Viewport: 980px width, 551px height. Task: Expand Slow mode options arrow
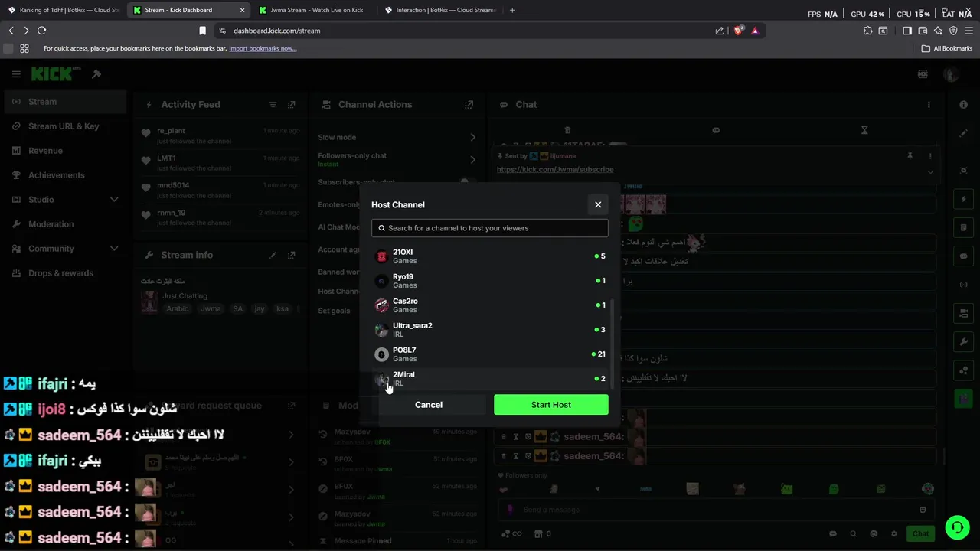click(472, 138)
